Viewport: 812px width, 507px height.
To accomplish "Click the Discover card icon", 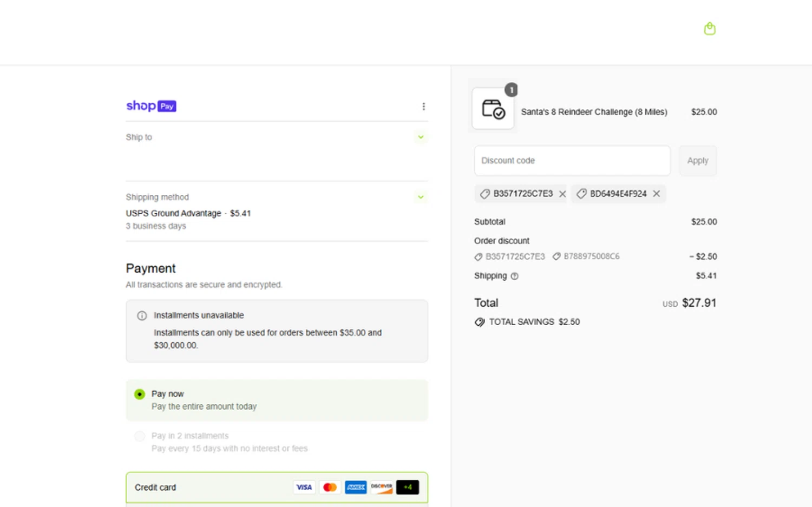I will click(x=381, y=488).
